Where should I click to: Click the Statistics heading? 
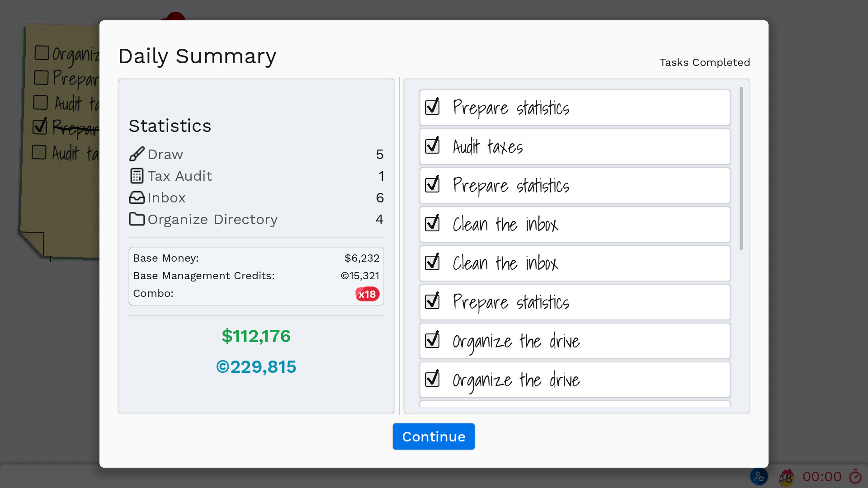(x=170, y=126)
